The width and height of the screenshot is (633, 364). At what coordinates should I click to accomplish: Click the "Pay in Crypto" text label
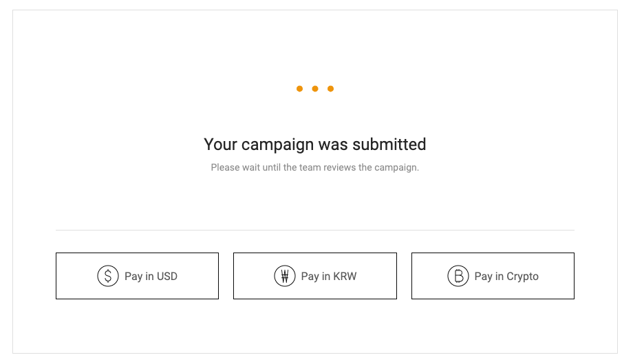[506, 277]
